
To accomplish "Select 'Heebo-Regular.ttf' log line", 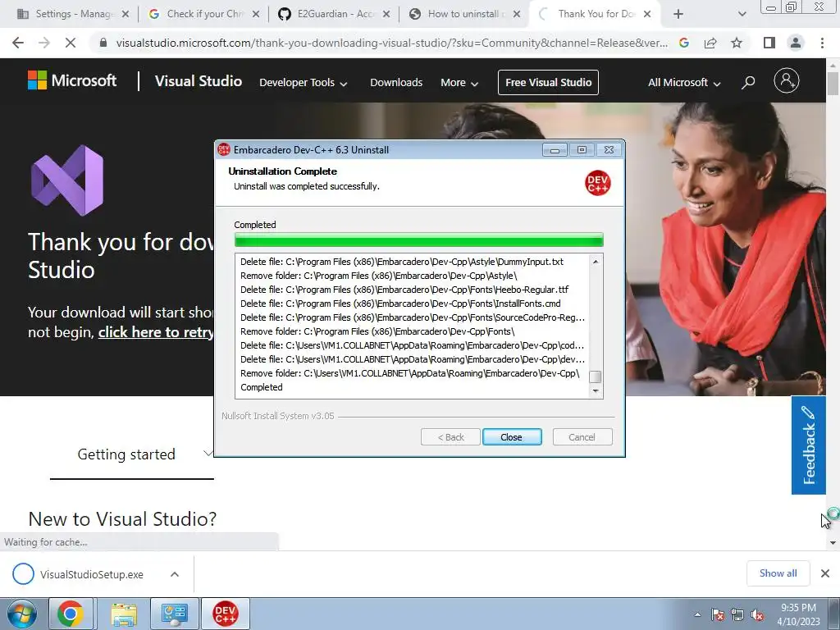I will coord(404,290).
